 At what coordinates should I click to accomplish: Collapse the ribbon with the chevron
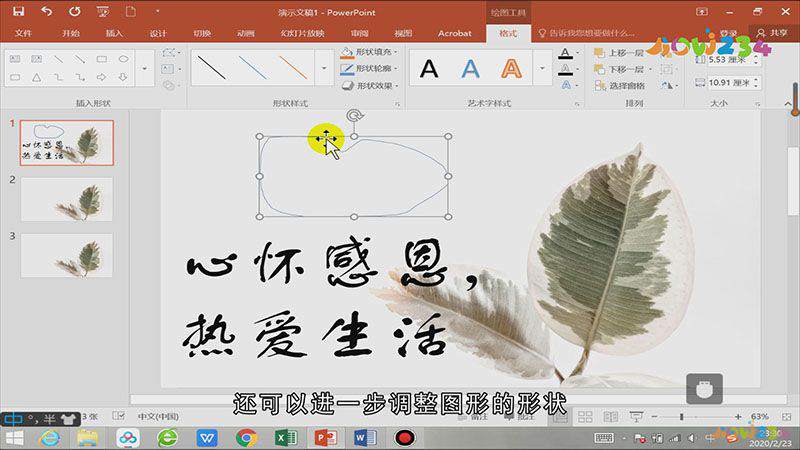coord(787,104)
